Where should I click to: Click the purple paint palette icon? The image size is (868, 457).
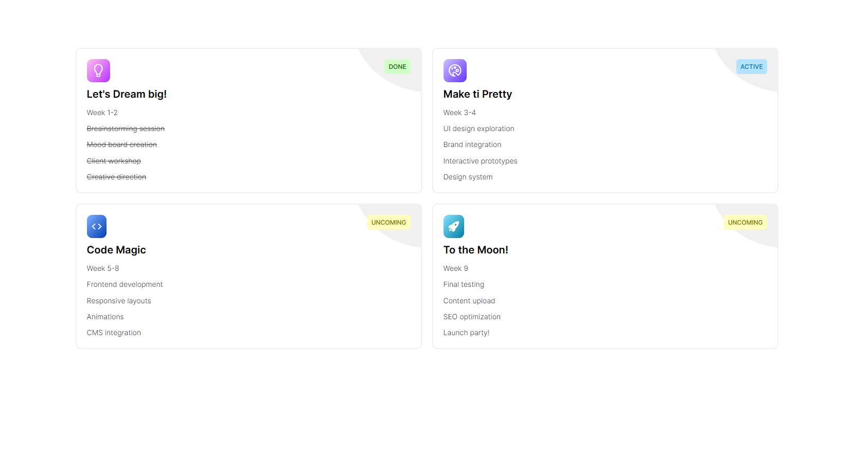pyautogui.click(x=455, y=71)
